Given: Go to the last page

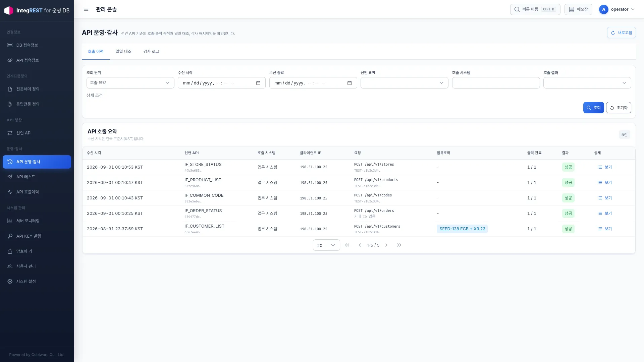Looking at the screenshot, I should coord(399,245).
